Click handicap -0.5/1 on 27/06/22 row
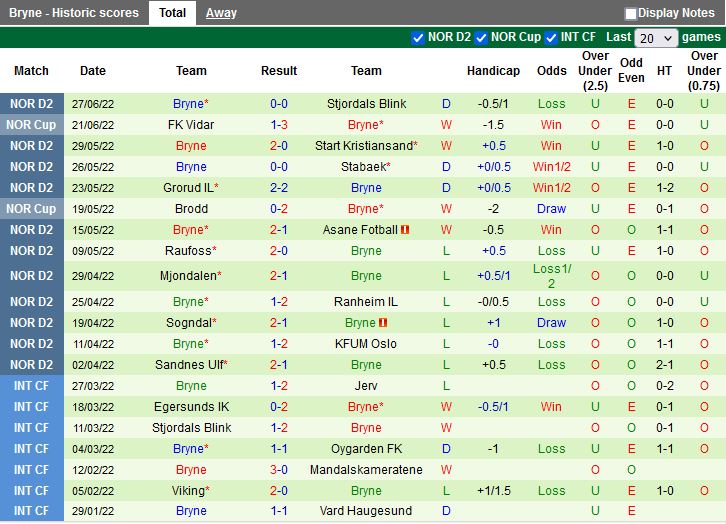726x524 pixels. (x=493, y=104)
